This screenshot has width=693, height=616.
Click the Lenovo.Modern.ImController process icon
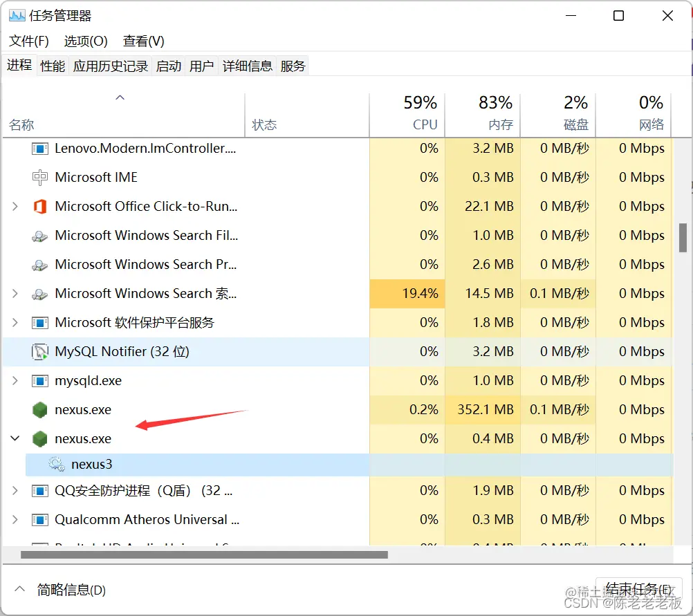(40, 149)
